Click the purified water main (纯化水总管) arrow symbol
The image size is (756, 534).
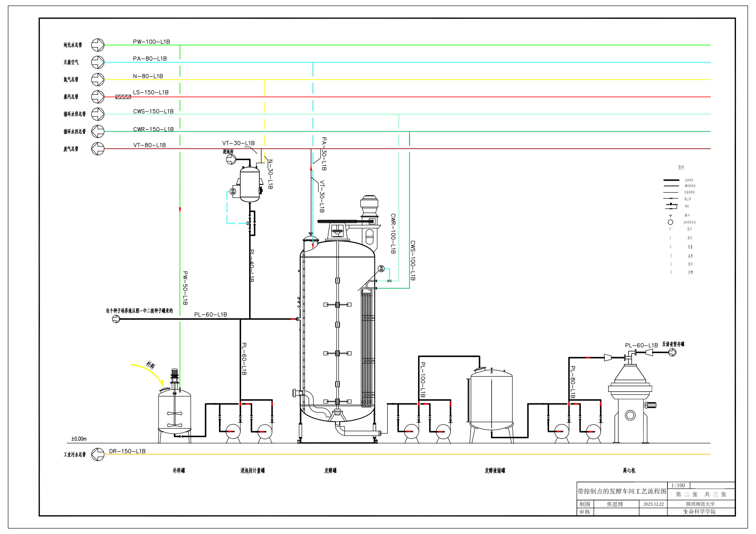click(98, 45)
